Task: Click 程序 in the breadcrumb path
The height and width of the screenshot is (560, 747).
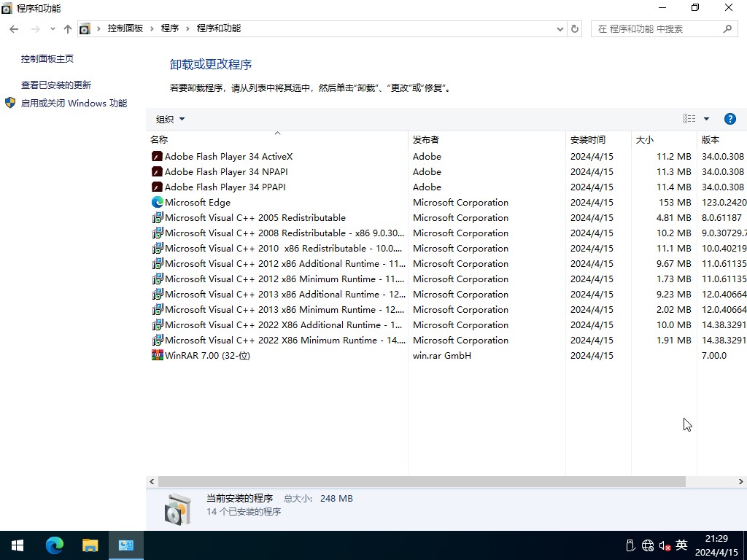Action: click(170, 28)
